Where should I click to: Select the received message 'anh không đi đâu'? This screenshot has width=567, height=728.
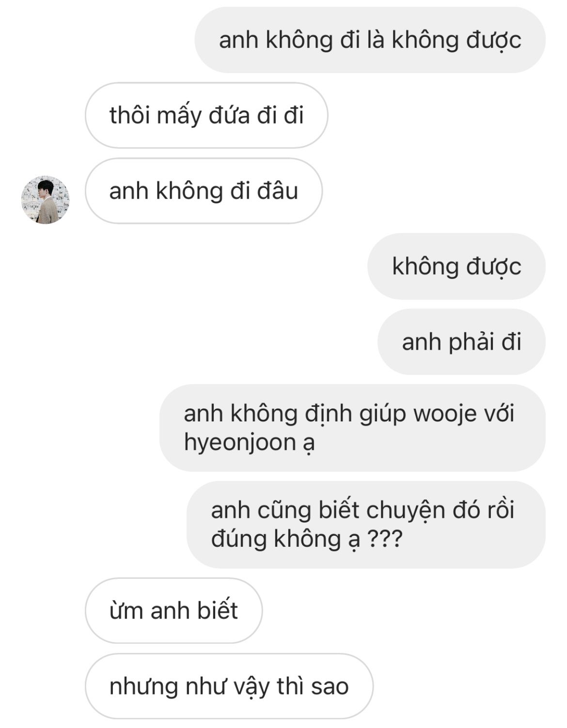pyautogui.click(x=204, y=191)
